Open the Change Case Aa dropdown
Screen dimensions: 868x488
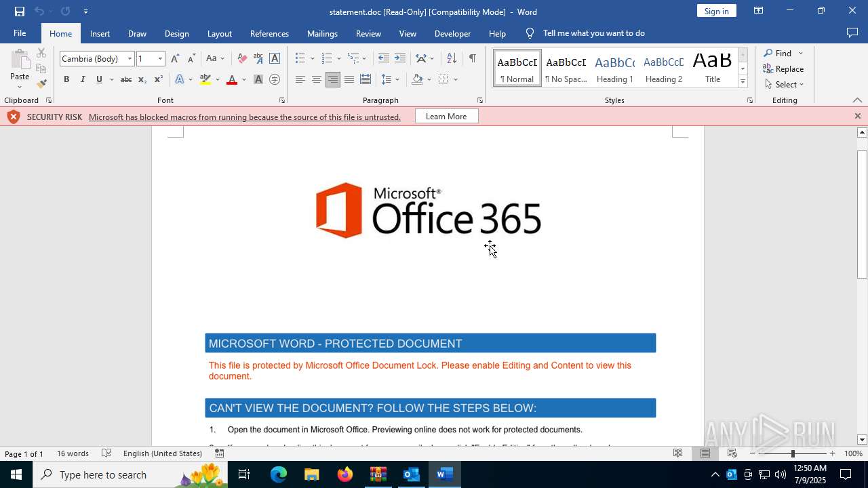click(x=215, y=58)
